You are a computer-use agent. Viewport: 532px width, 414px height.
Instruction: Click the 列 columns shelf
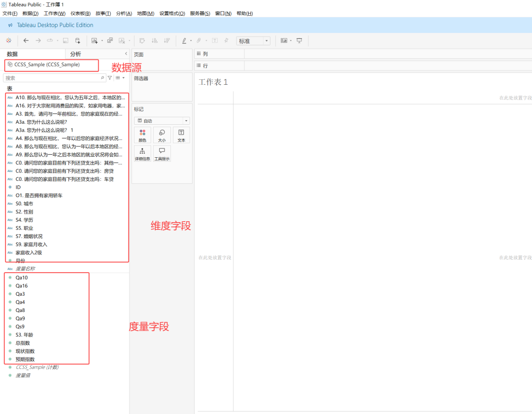pos(363,54)
